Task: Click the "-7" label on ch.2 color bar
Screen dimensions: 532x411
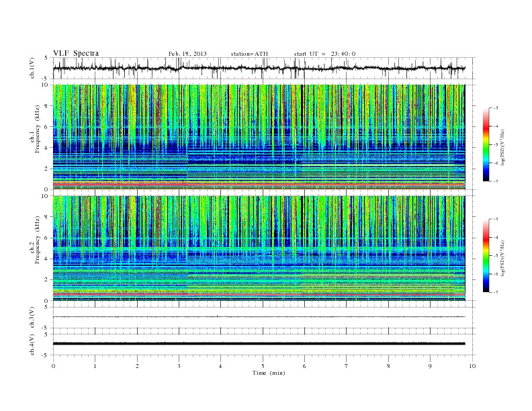Action: point(496,292)
